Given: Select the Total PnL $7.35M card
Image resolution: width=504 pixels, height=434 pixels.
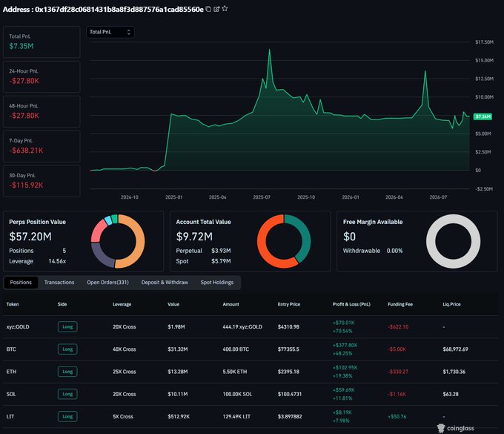Looking at the screenshot, I should point(42,42).
